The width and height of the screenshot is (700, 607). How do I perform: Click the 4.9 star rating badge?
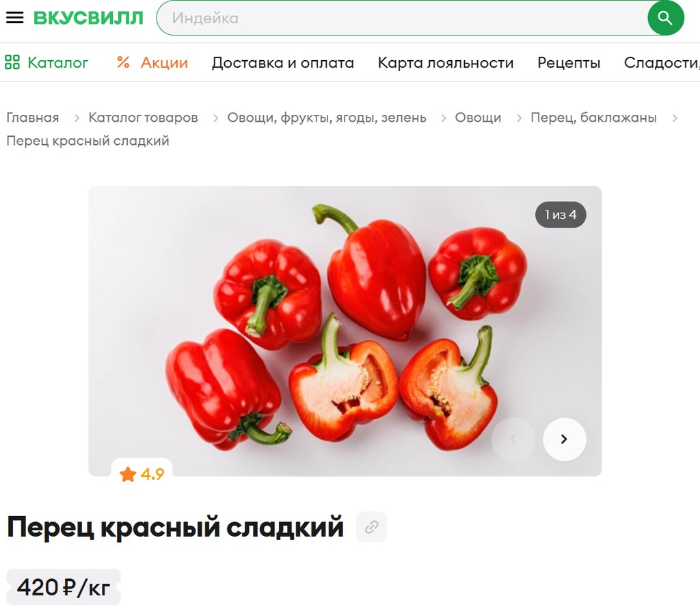[x=142, y=474]
